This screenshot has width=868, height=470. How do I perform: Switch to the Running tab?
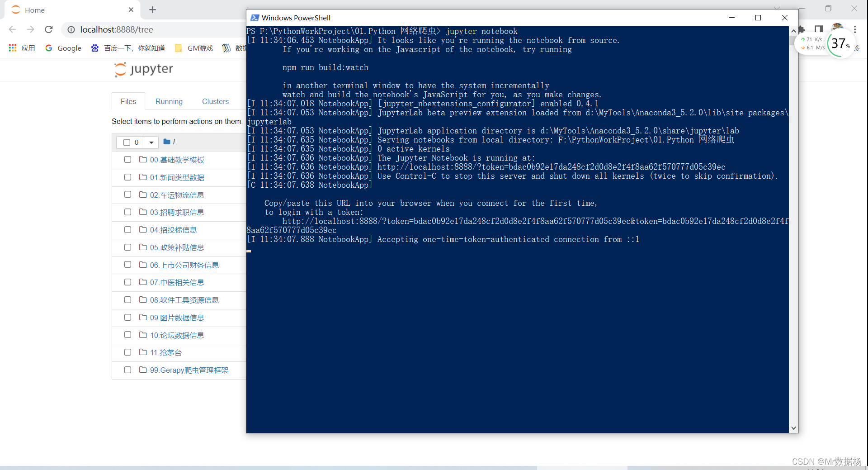(169, 101)
